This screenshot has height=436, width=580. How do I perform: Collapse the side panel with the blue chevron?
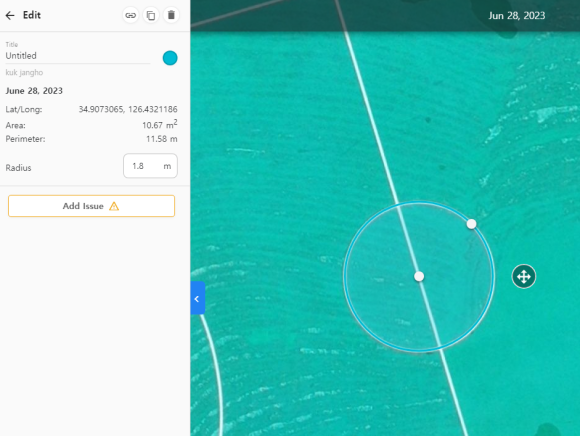click(x=198, y=298)
